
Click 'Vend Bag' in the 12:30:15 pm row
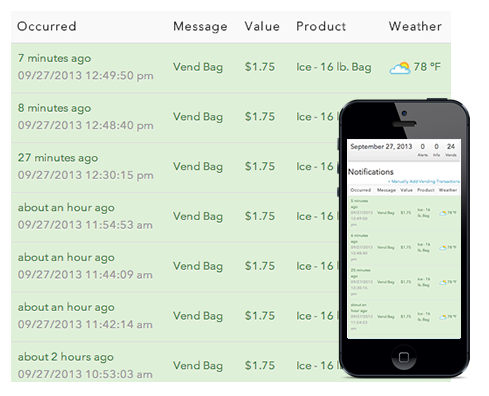tap(198, 167)
